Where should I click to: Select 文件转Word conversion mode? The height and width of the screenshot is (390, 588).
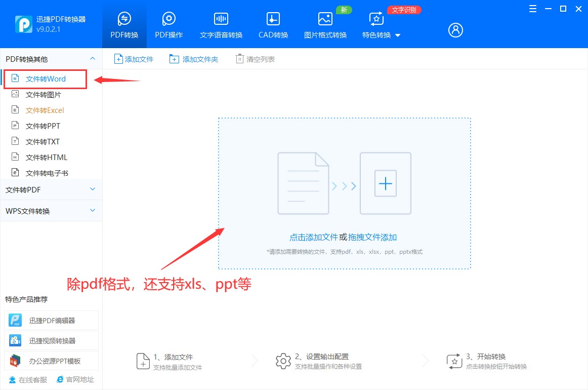pos(46,79)
